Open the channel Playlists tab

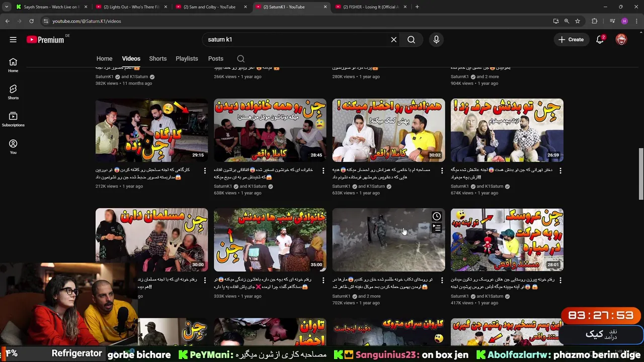point(187,59)
